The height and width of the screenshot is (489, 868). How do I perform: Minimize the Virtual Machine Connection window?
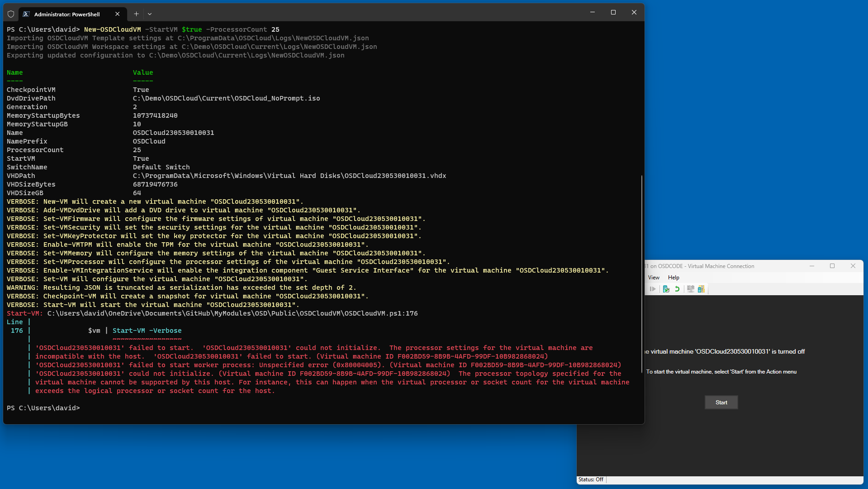[812, 266]
